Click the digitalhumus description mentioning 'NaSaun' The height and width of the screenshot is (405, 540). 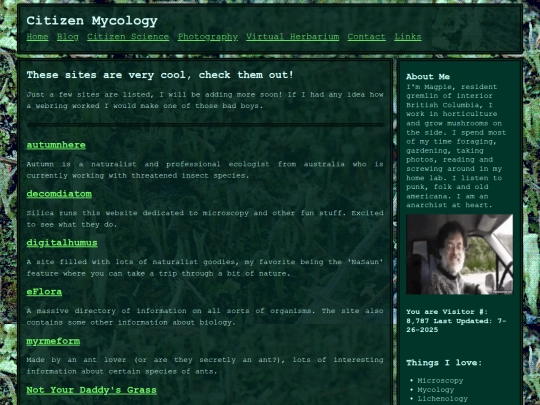coord(205,268)
